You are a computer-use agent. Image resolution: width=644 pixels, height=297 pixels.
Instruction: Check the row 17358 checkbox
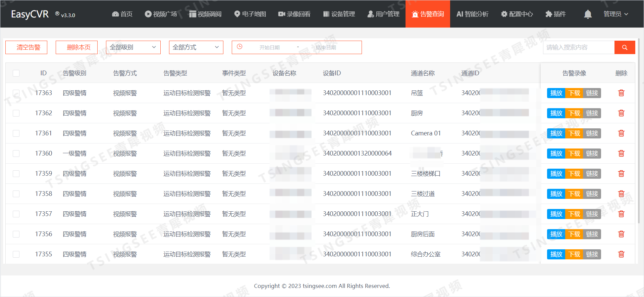[16, 194]
